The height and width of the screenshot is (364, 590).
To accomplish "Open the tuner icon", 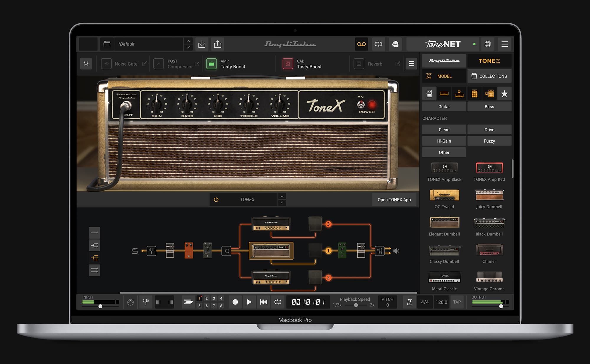I will pyautogui.click(x=146, y=302).
